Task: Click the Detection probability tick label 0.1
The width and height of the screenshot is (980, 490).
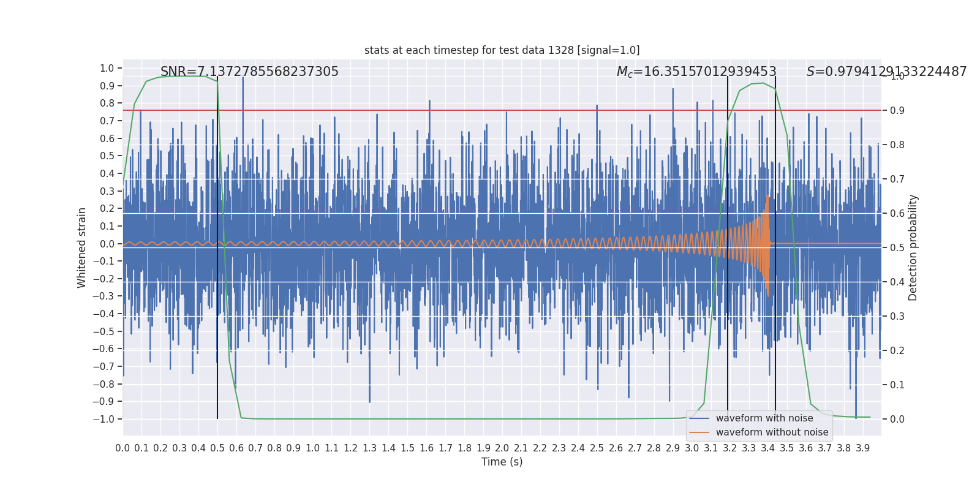Action: tap(897, 385)
